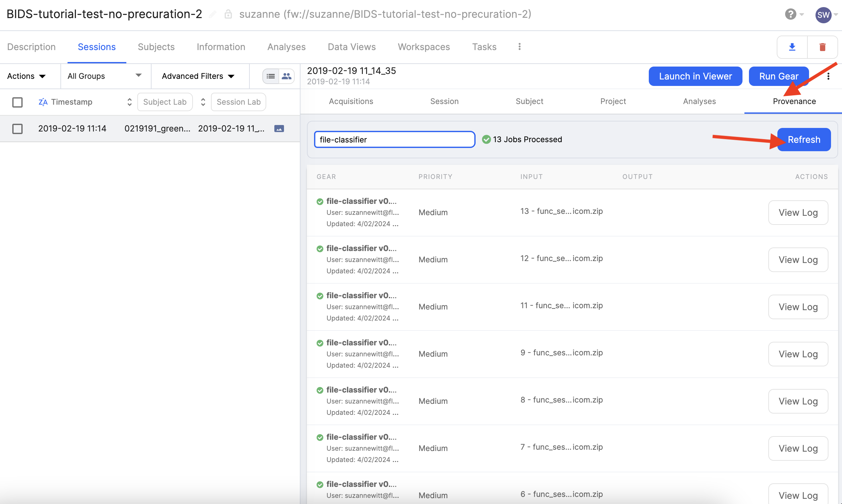Screen dimensions: 842x504
Task: Switch to the Session sub-tab
Action: point(444,101)
